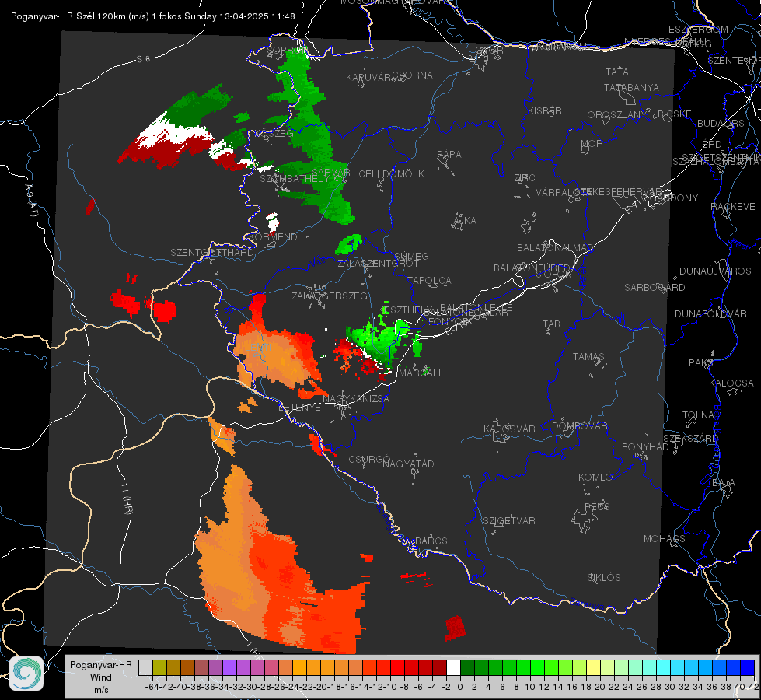Click the KALOCSA city label
This screenshot has width=761, height=700.
(731, 383)
